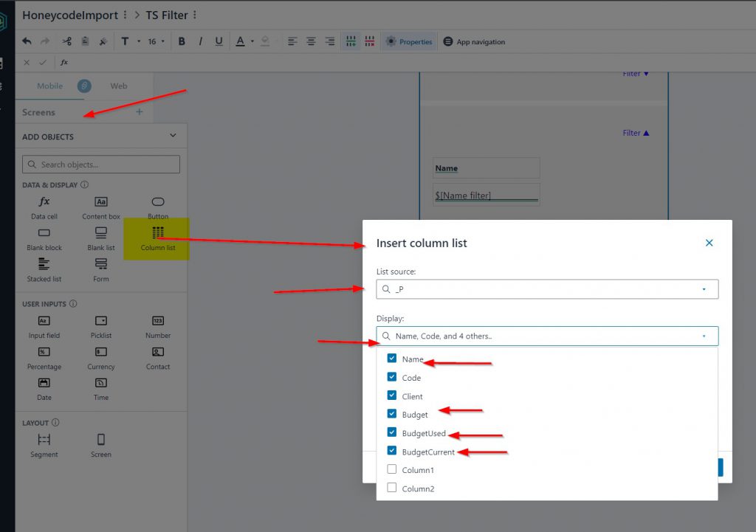Insert a Form object
This screenshot has width=756, height=532.
101,269
